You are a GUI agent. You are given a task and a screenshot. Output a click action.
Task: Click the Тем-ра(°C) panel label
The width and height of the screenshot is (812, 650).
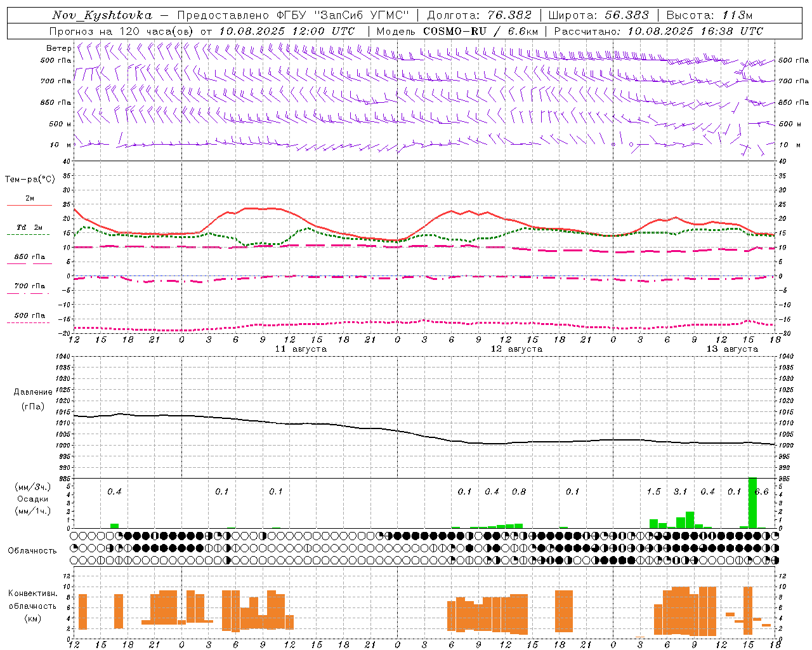pos(30,180)
